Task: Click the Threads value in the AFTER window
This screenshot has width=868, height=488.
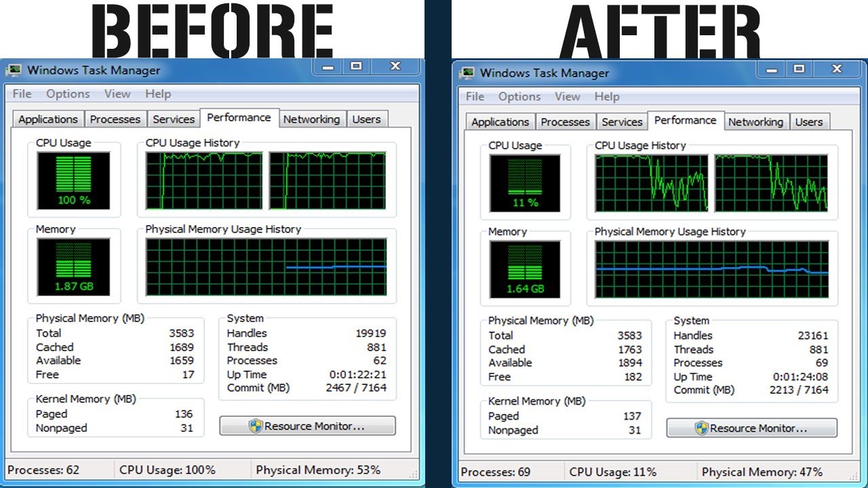Action: tap(818, 350)
